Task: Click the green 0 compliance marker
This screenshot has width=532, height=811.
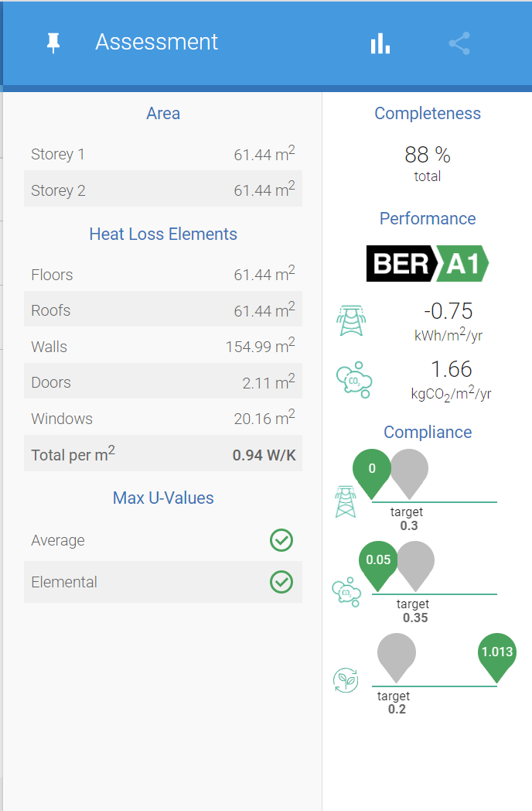Action: 372,470
